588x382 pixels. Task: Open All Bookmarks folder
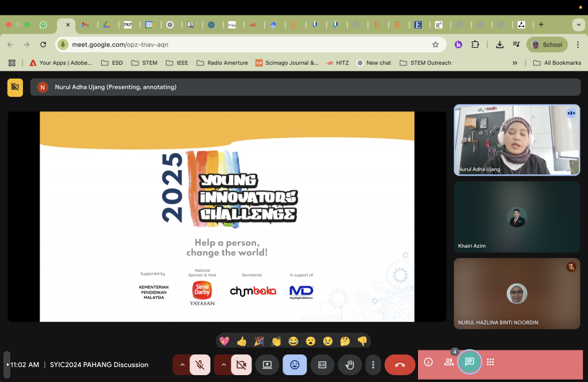557,63
